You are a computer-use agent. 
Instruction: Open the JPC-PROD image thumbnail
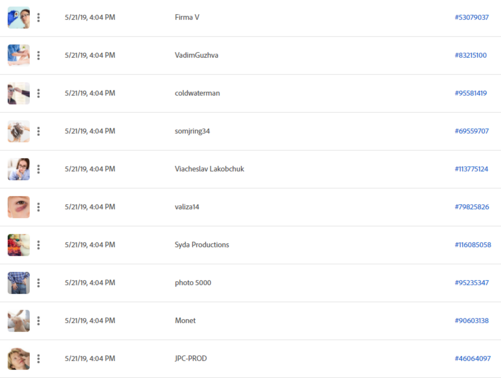[x=19, y=359]
